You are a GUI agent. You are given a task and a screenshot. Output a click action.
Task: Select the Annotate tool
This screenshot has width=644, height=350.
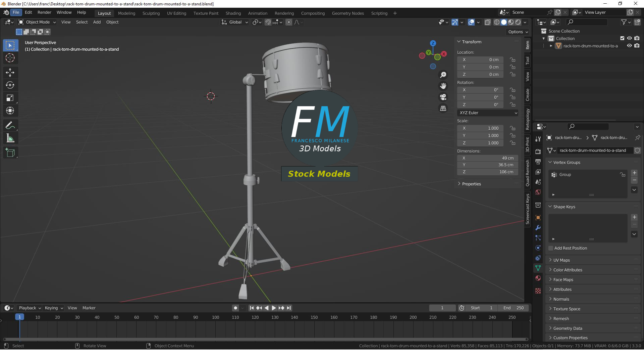tap(10, 125)
